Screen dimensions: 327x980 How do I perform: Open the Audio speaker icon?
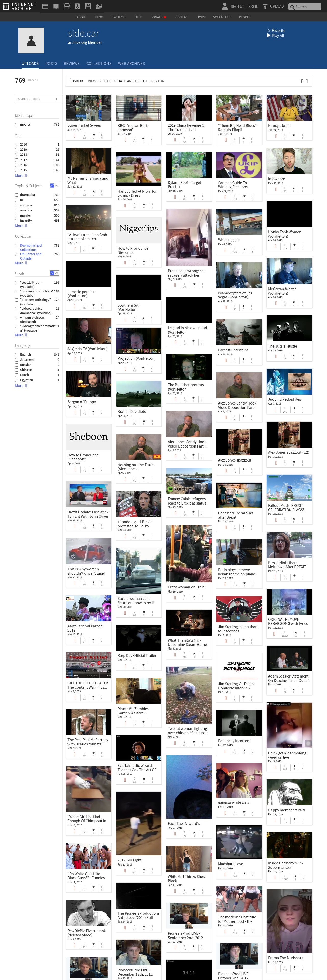[77, 6]
